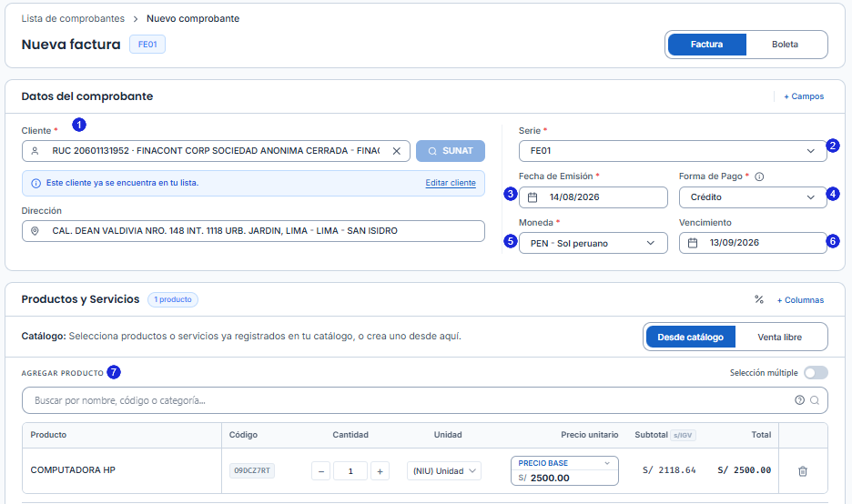Open the (NIU) Unidad dropdown
This screenshot has height=504, width=852.
(x=444, y=471)
